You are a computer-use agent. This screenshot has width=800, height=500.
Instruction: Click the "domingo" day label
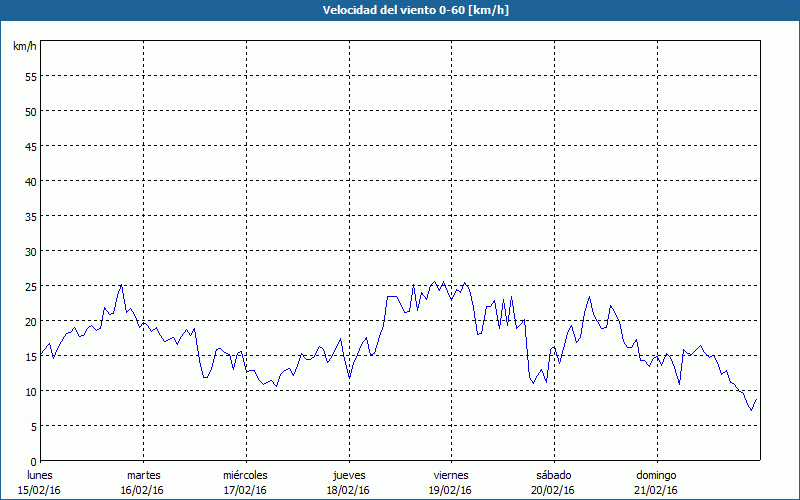[656, 474]
